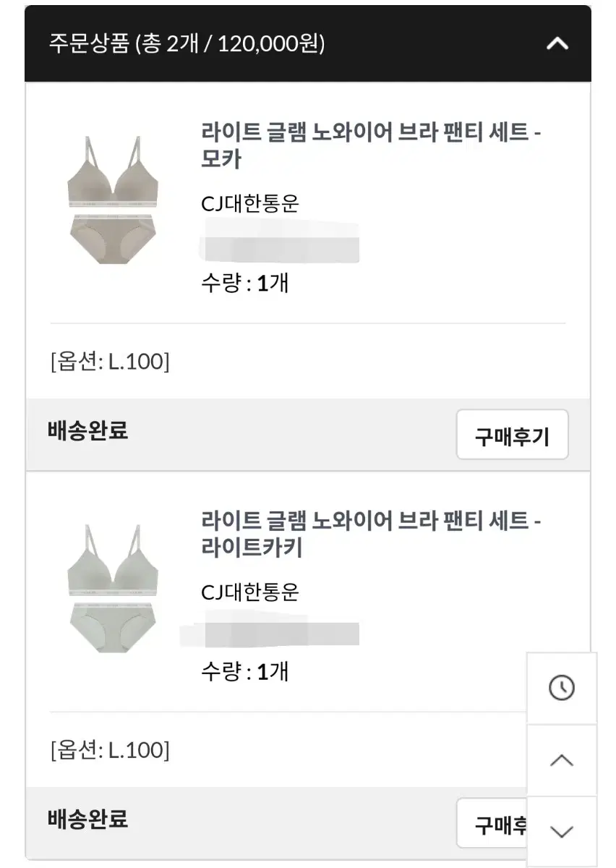Open the product title ending in 라이트카키
The width and height of the screenshot is (616, 868).
click(x=372, y=535)
